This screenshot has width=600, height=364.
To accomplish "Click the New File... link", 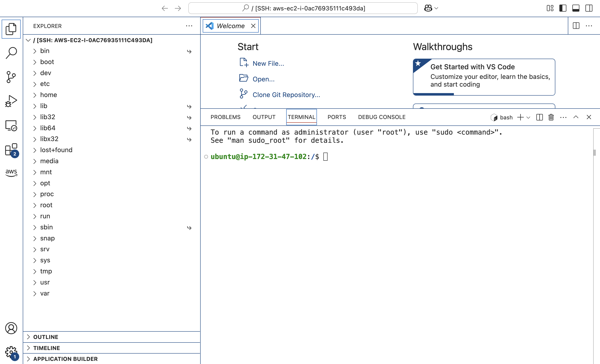I will (268, 63).
